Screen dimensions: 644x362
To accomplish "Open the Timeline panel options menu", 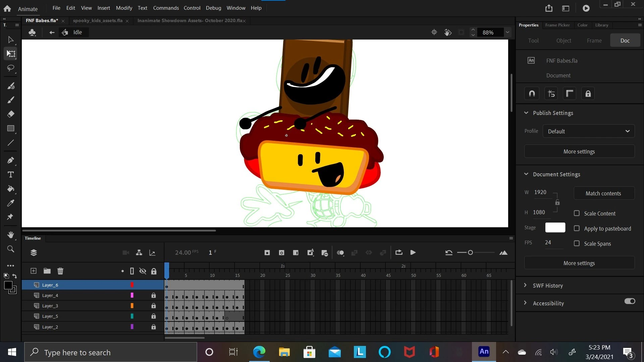I will pyautogui.click(x=511, y=238).
